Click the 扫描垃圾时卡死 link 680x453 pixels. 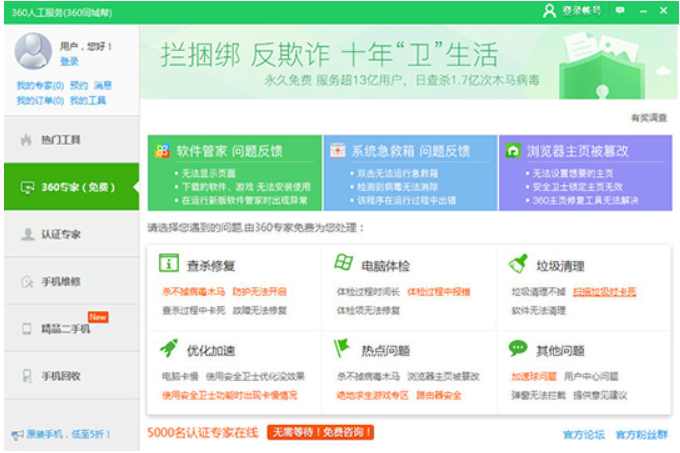click(604, 292)
